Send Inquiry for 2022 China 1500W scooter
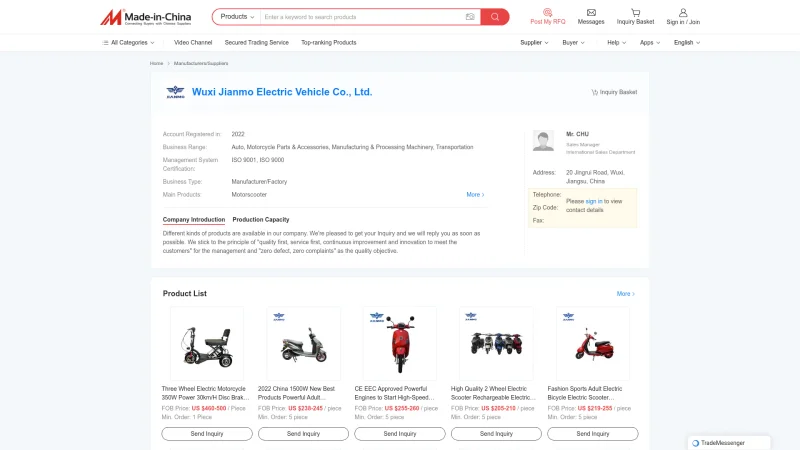800x450 pixels. coord(303,434)
